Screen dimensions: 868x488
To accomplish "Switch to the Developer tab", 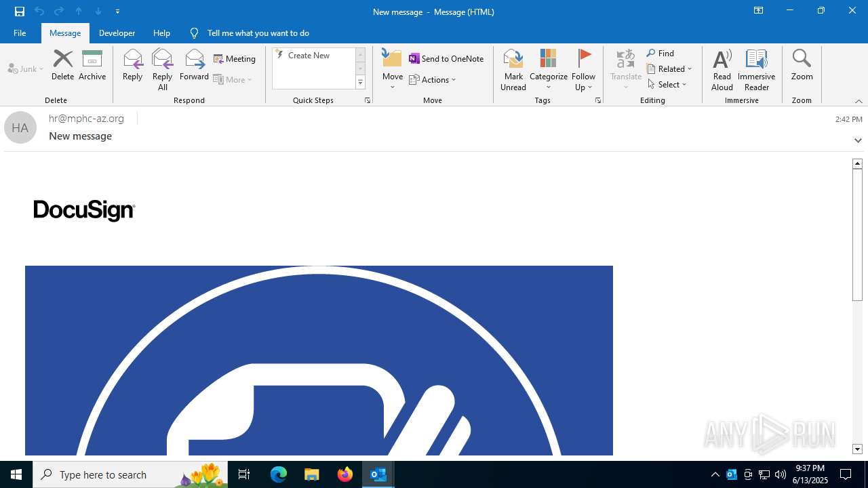I will point(117,33).
